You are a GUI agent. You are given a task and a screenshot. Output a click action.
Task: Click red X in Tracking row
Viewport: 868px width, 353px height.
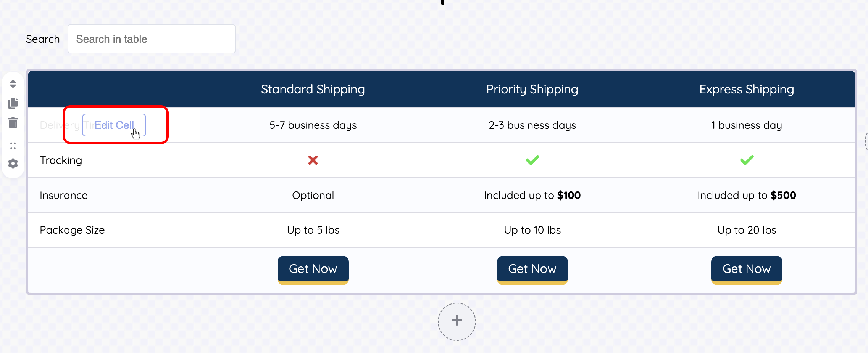313,160
